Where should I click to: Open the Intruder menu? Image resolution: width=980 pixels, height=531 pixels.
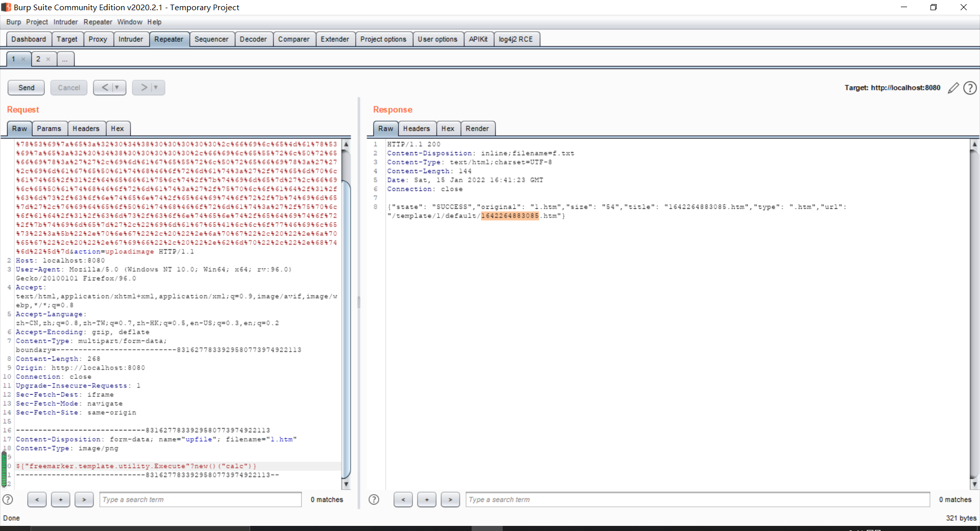[66, 22]
